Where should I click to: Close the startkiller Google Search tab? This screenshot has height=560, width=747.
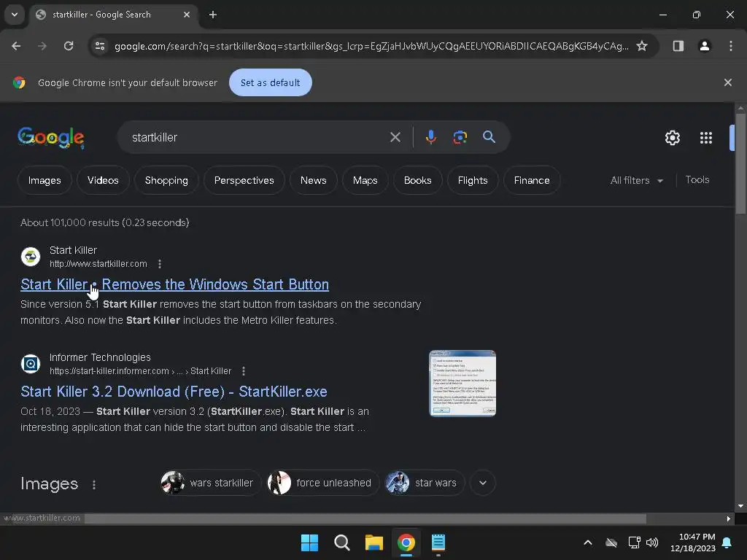pos(187,15)
